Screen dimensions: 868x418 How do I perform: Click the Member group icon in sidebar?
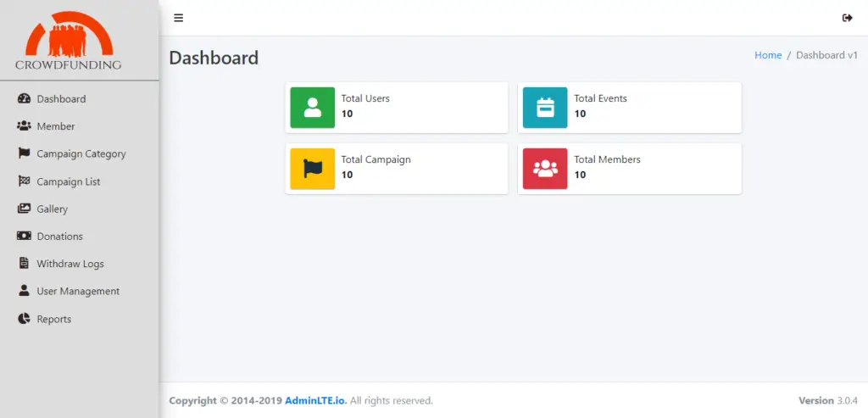[24, 126]
